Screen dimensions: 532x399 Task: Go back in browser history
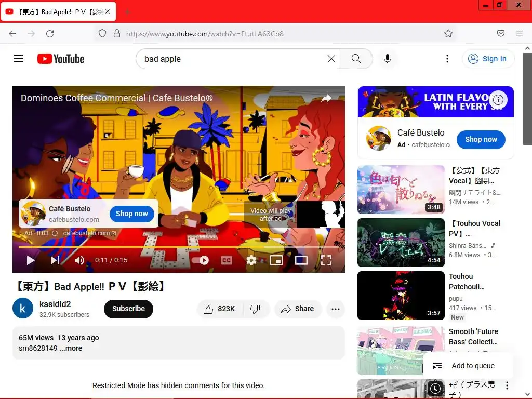[x=12, y=34]
